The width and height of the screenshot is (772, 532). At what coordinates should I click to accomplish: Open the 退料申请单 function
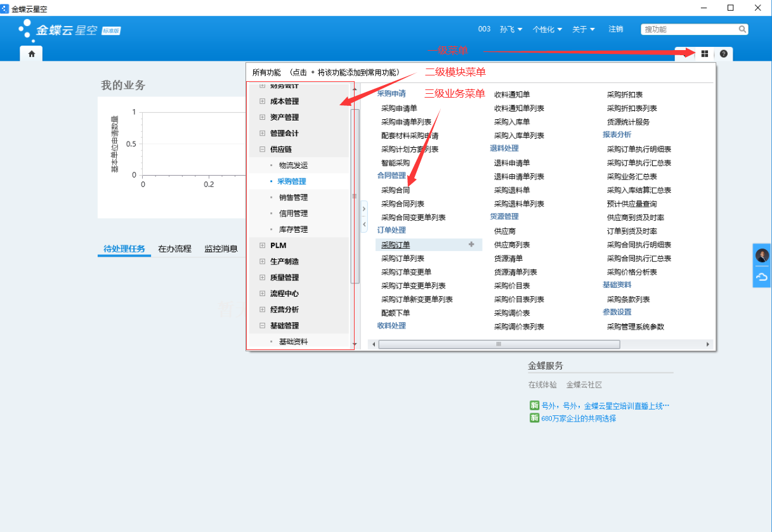coord(512,163)
